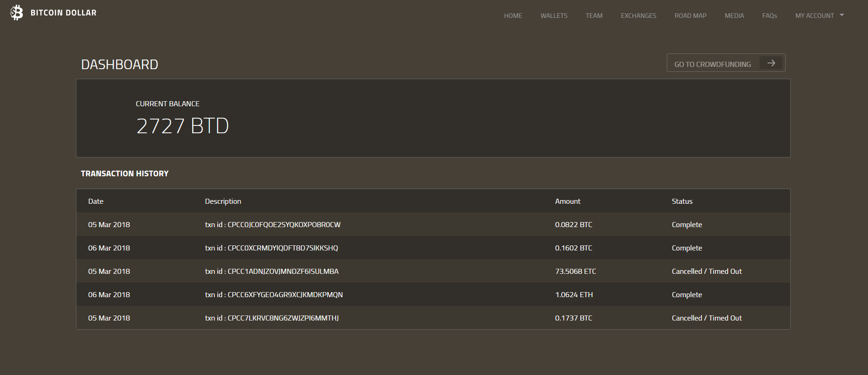Click the date of the 1.0624 ETH transaction
The height and width of the screenshot is (375, 868).
(109, 295)
